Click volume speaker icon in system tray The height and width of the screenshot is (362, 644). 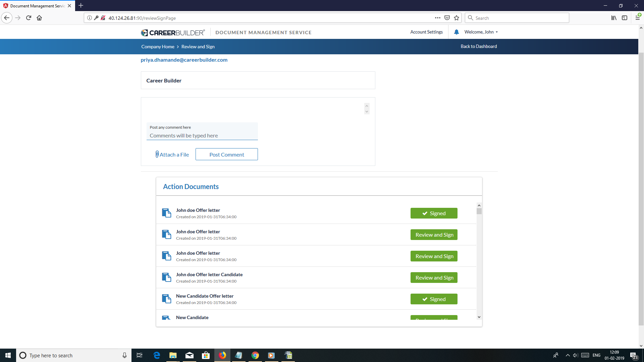coord(576,355)
